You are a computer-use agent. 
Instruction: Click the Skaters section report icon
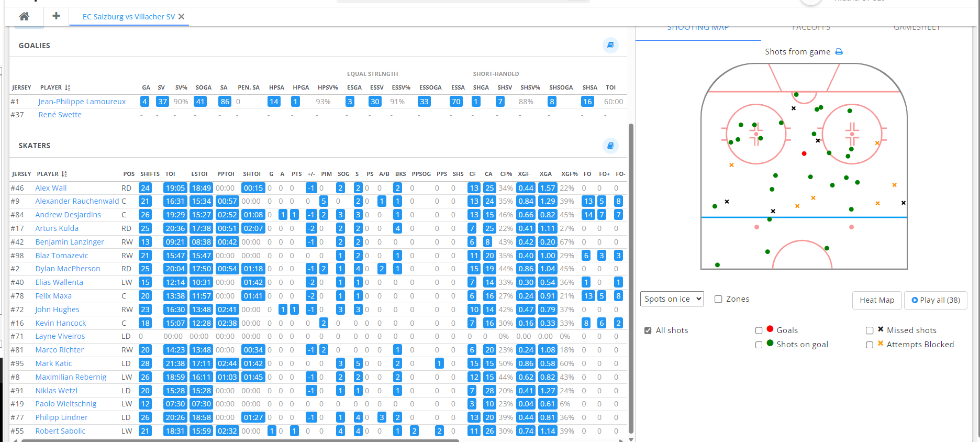coord(610,146)
